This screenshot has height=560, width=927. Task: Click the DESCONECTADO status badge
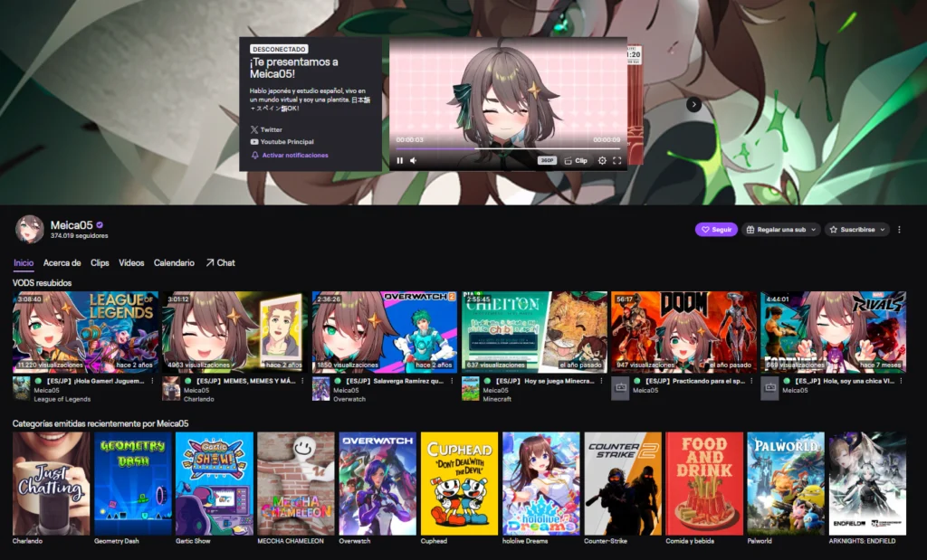tap(279, 50)
